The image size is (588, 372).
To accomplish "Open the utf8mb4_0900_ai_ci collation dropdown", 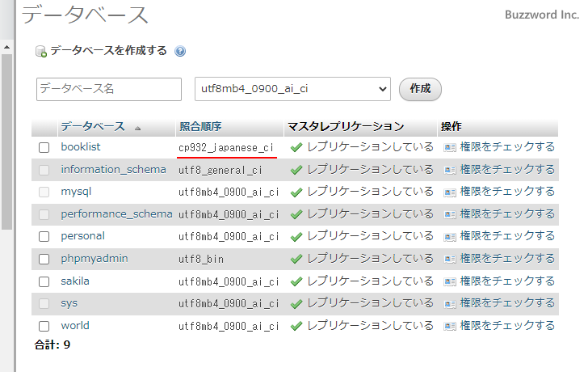I will pyautogui.click(x=292, y=89).
